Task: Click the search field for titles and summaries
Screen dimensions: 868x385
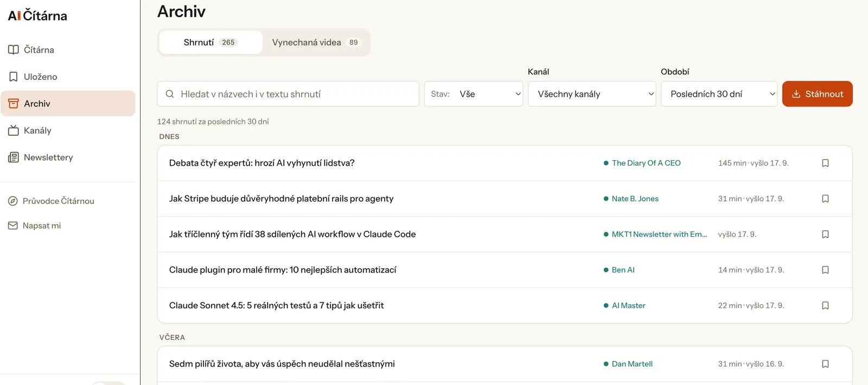Action: coord(288,94)
